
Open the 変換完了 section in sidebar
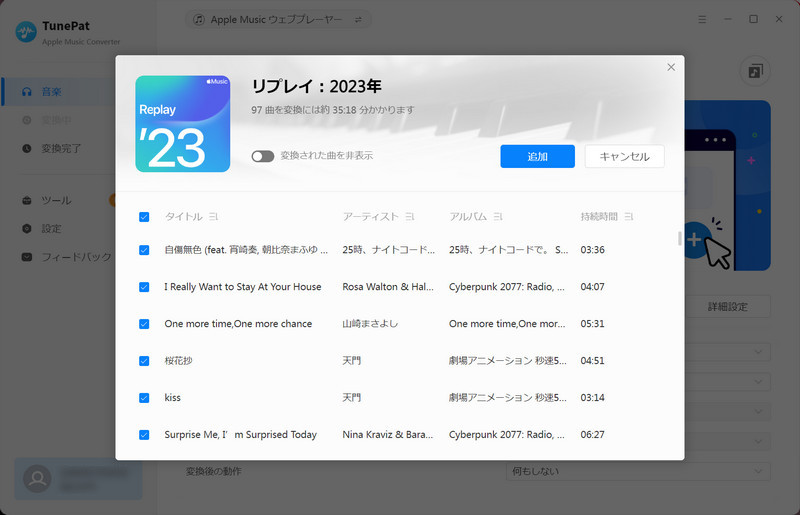[59, 149]
